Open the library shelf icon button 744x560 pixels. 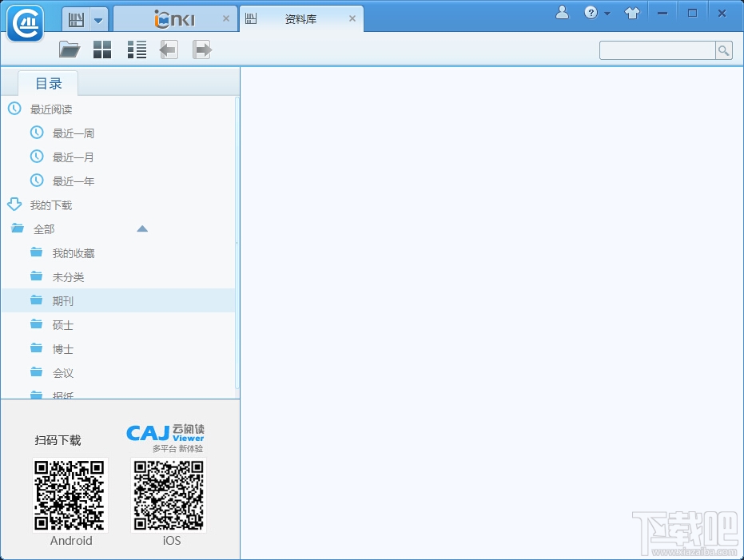(76, 20)
